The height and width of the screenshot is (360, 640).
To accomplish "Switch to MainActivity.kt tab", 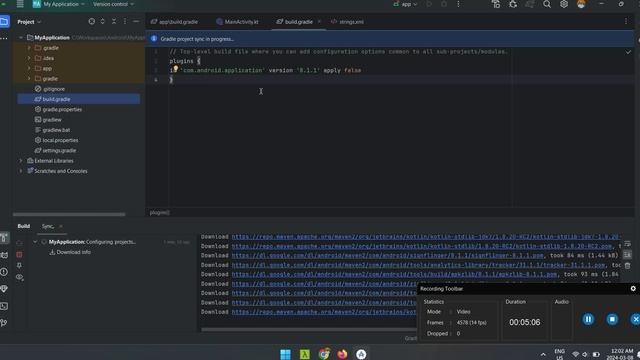I will (x=237, y=22).
